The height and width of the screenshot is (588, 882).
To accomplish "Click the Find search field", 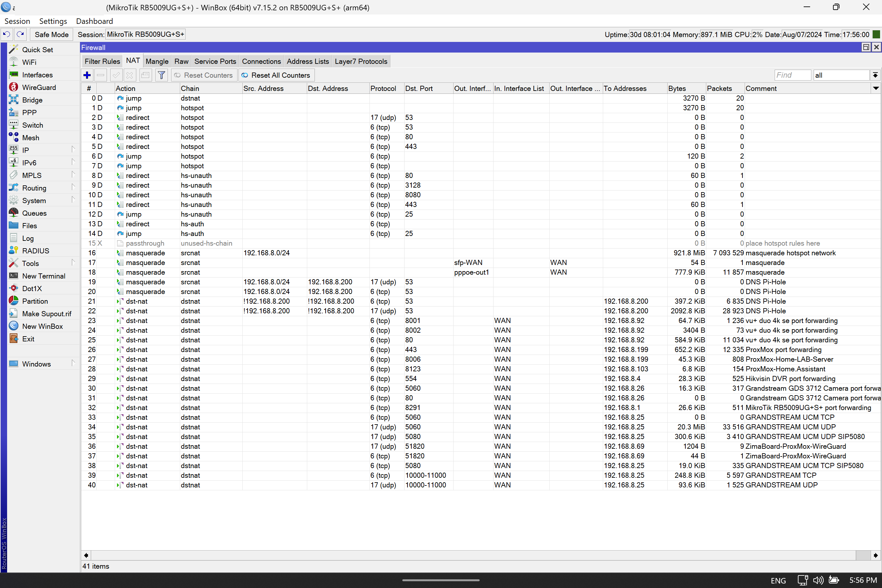I will (792, 75).
